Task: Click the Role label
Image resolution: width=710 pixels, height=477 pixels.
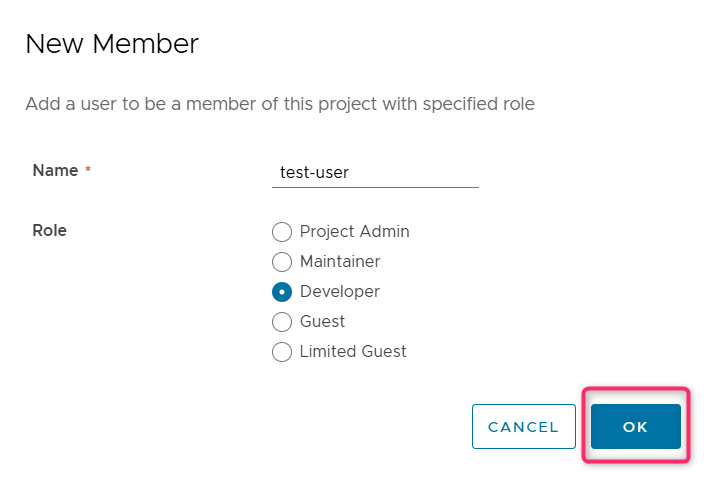Action: click(49, 231)
